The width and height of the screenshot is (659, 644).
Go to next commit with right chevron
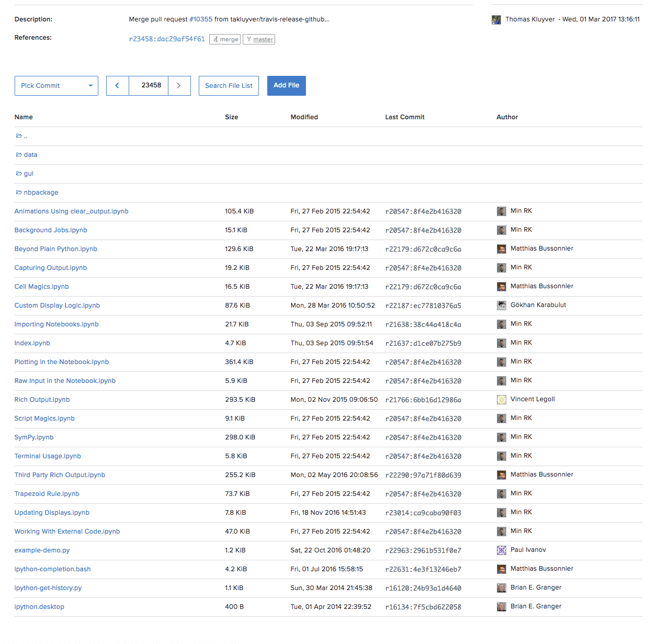[179, 86]
